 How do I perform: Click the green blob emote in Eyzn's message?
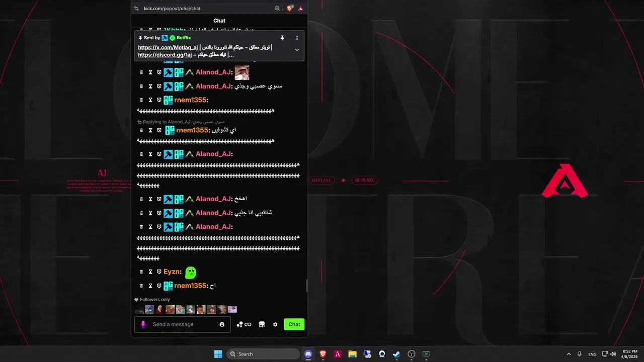pyautogui.click(x=191, y=273)
